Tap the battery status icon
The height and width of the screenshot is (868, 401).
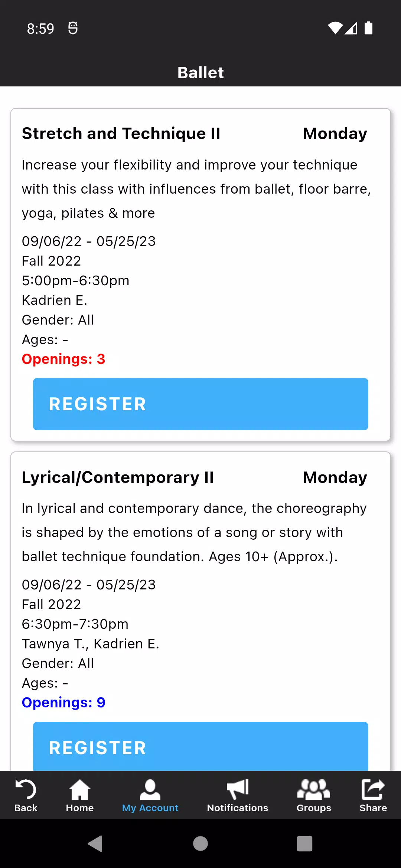tap(368, 28)
